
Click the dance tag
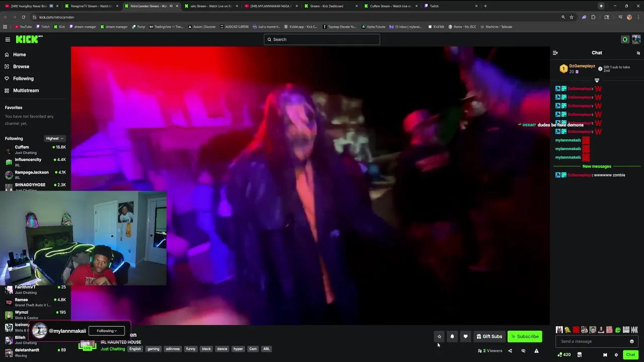(x=222, y=349)
